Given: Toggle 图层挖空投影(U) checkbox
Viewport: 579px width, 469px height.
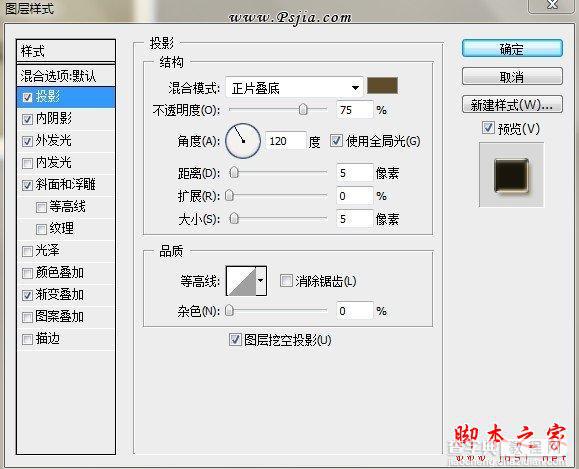Looking at the screenshot, I should click(x=235, y=339).
